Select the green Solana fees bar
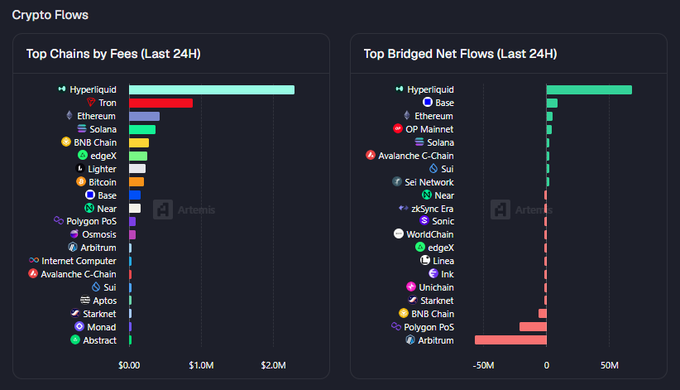This screenshot has height=390, width=680. (x=142, y=129)
